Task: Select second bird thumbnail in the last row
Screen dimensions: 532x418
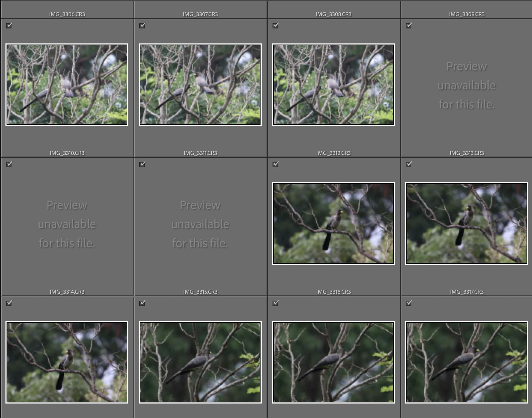Action: pos(200,362)
